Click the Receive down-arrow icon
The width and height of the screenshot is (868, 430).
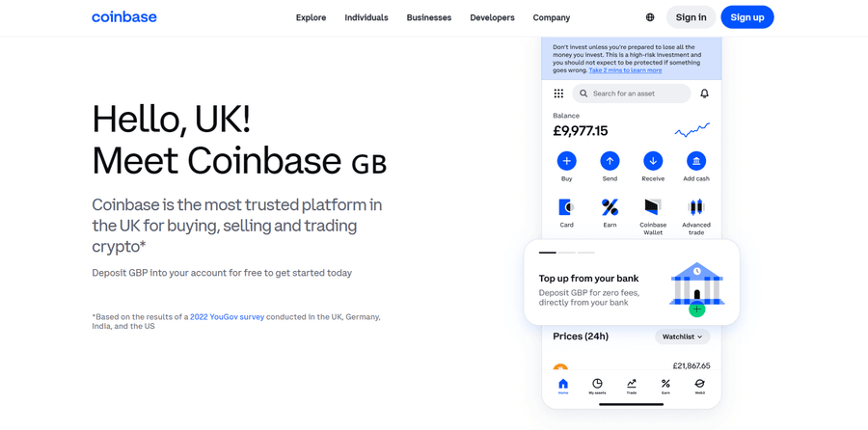(653, 161)
